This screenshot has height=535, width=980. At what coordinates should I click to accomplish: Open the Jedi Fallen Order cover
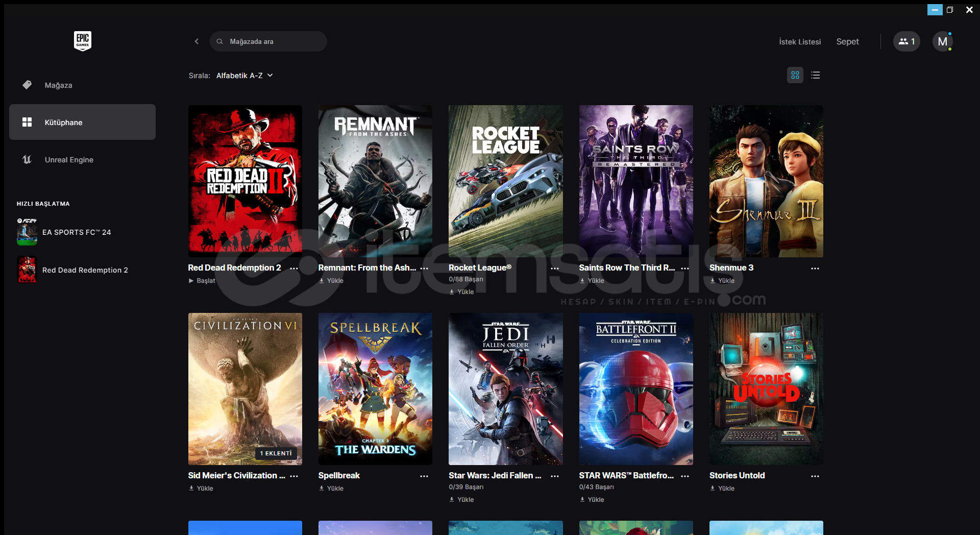[506, 389]
